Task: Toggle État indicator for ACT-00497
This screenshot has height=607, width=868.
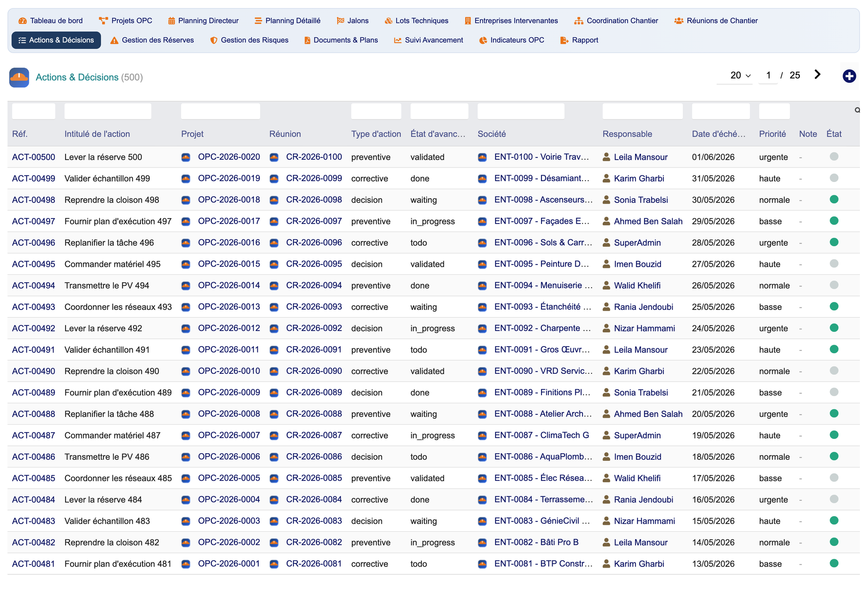Action: click(834, 221)
